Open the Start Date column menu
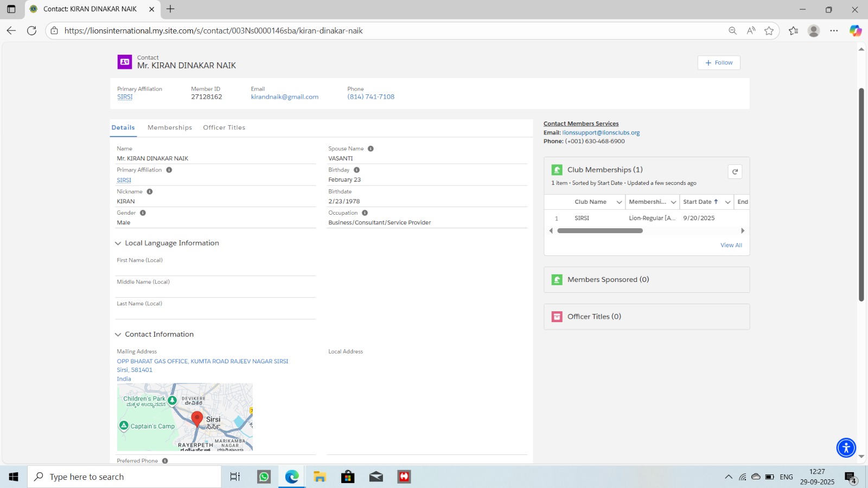Viewport: 868px width, 488px height. click(727, 202)
